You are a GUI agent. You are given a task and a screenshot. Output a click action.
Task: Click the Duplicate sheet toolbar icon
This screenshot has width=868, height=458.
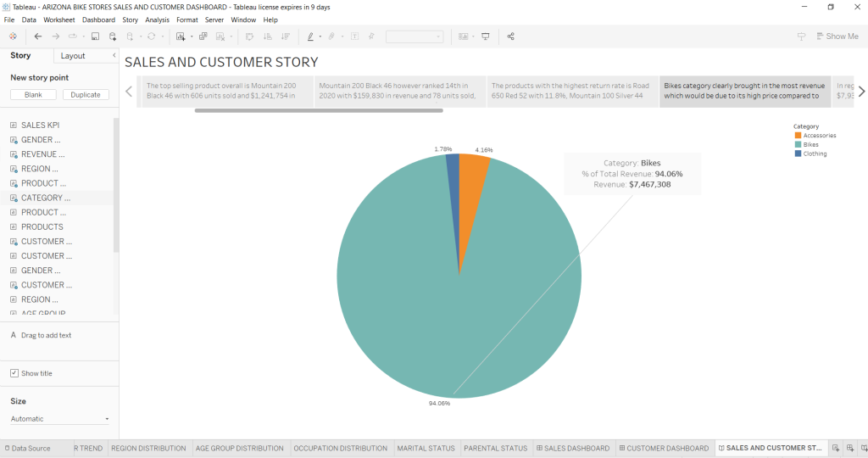click(x=203, y=36)
